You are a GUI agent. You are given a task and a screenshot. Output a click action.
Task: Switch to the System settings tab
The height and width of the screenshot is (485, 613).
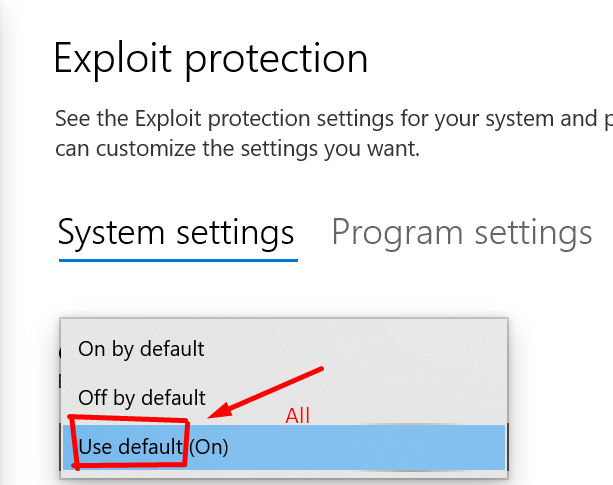click(x=176, y=233)
